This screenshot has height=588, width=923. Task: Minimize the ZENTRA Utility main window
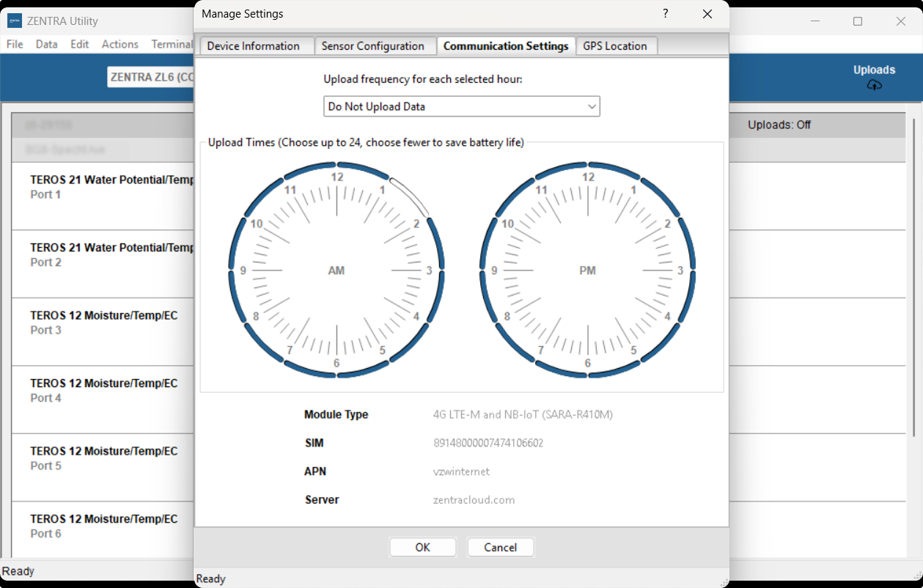814,21
